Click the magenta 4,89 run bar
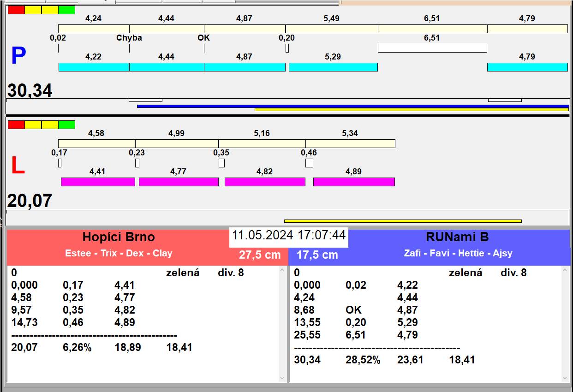The width and height of the screenshot is (573, 392). pyautogui.click(x=354, y=182)
